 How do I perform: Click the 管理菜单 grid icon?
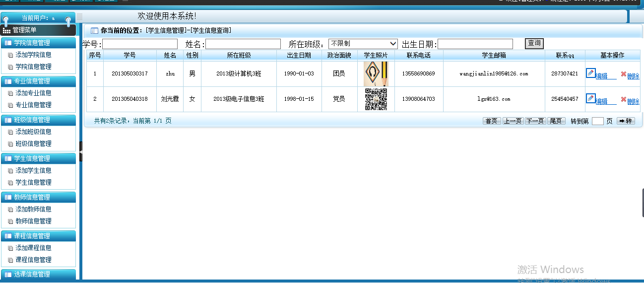click(x=6, y=30)
